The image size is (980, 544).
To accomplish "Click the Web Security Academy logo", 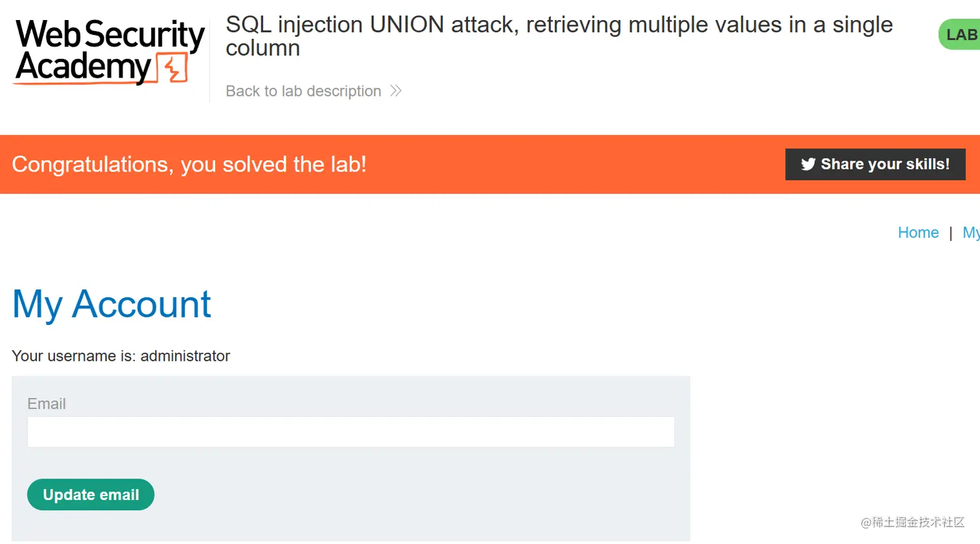I will [109, 52].
